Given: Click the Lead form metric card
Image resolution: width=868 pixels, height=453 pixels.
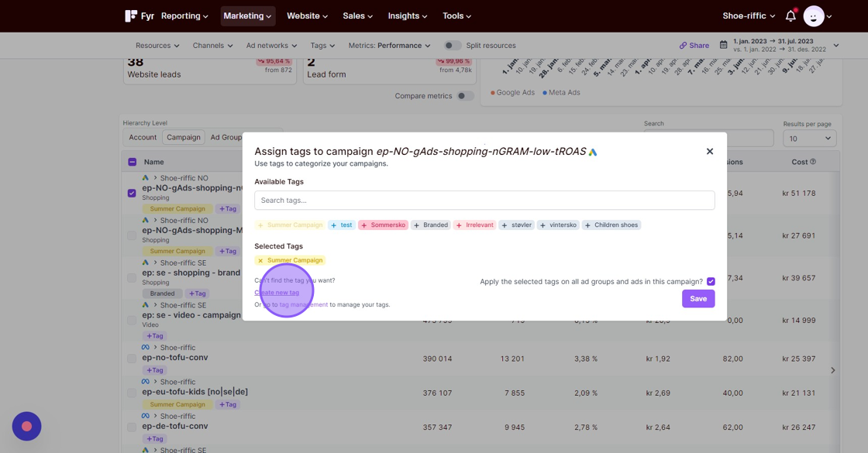Looking at the screenshot, I should pyautogui.click(x=390, y=71).
